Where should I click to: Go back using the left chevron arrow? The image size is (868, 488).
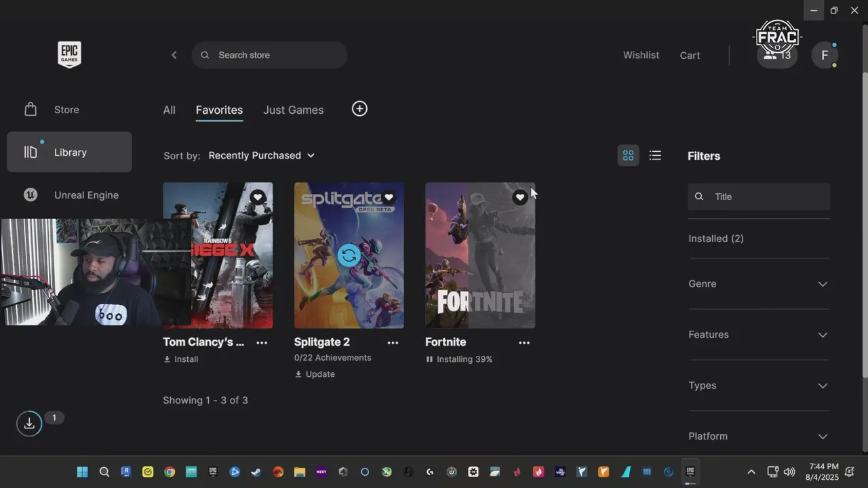pos(174,55)
